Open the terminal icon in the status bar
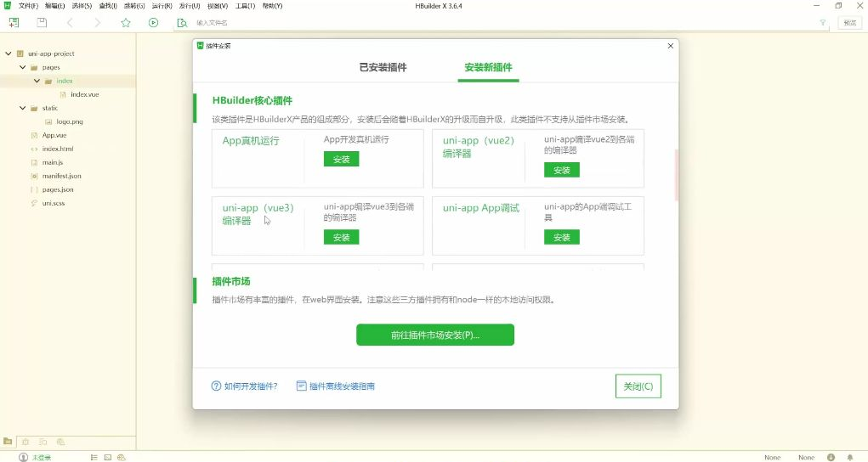This screenshot has width=868, height=462. pos(108,457)
